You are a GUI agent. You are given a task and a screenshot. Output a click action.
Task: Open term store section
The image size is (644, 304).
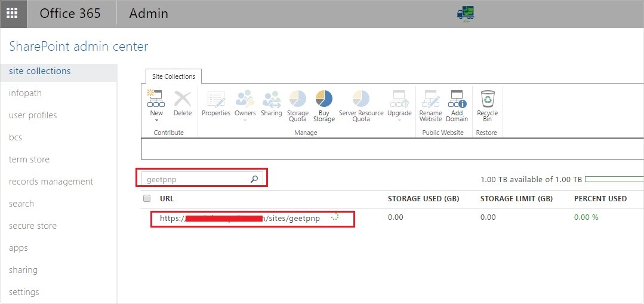pyautogui.click(x=29, y=159)
